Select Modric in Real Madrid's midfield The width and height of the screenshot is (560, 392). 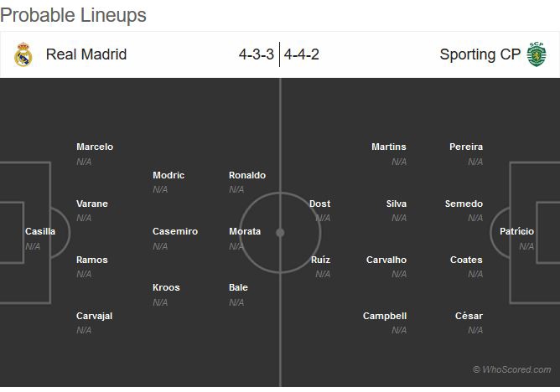(169, 175)
